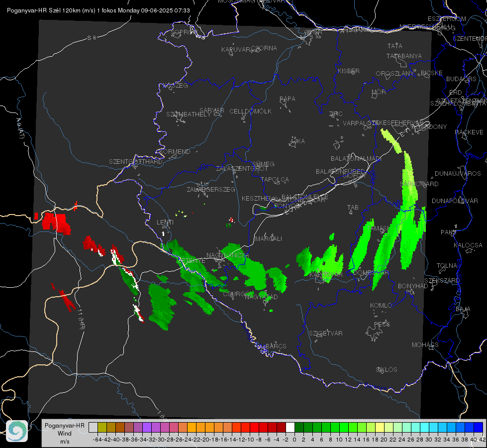Click the ZALAEGERSZEG city label
The height and width of the screenshot is (448, 487).
[x=211, y=189]
